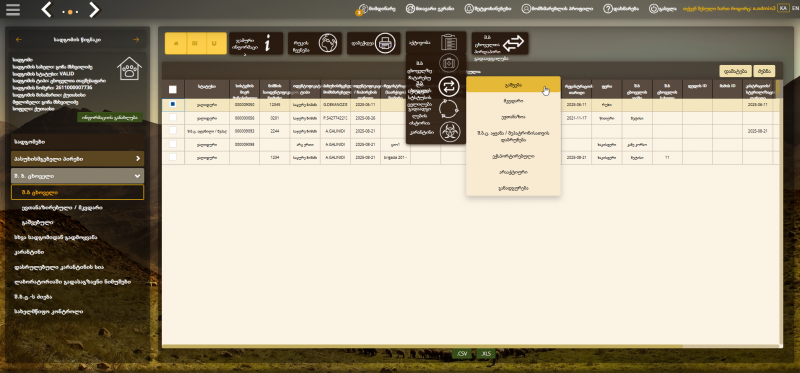
Task: Click first yellow view button
Action: (176, 43)
